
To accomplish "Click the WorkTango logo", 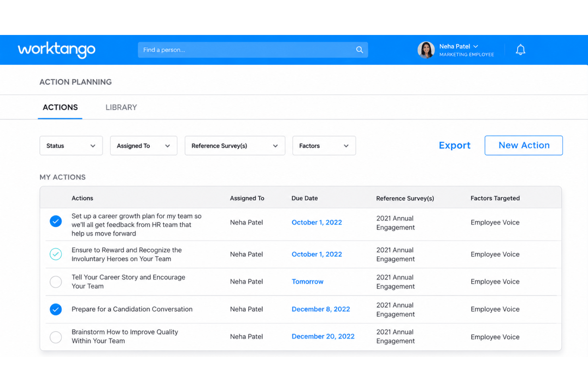I will click(56, 50).
